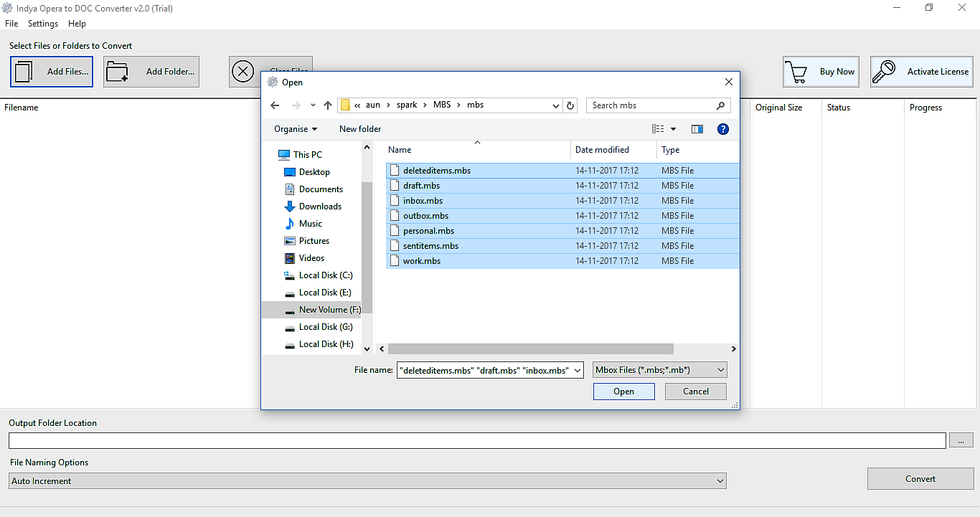980x517 pixels.
Task: Select New Volume (F:) drive
Action: (x=311, y=310)
